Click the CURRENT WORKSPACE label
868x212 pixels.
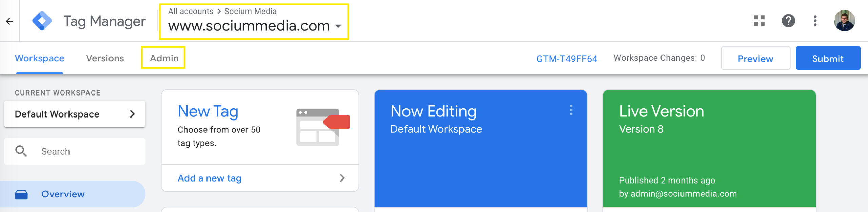point(58,93)
